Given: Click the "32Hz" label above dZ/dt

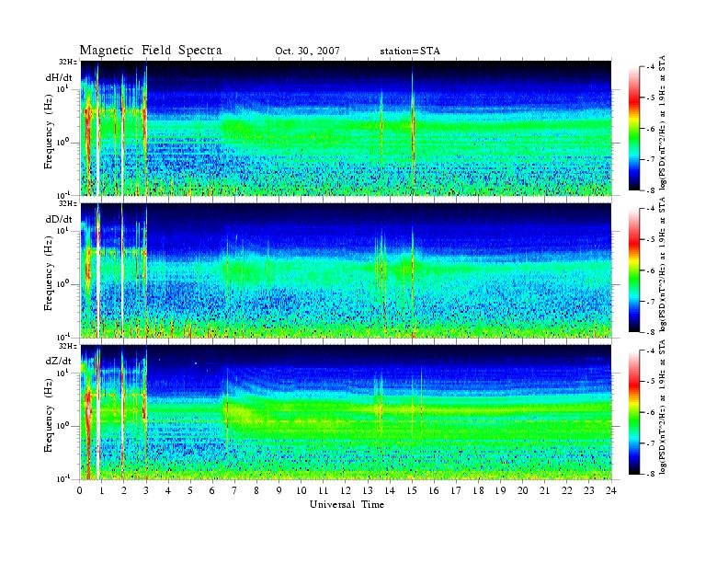Looking at the screenshot, I should point(68,346).
